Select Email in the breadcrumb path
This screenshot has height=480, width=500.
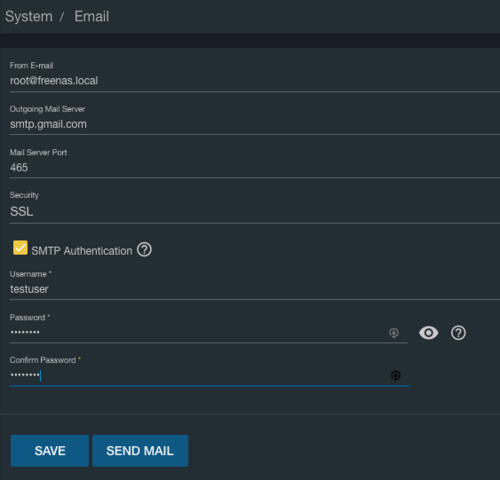pyautogui.click(x=92, y=16)
